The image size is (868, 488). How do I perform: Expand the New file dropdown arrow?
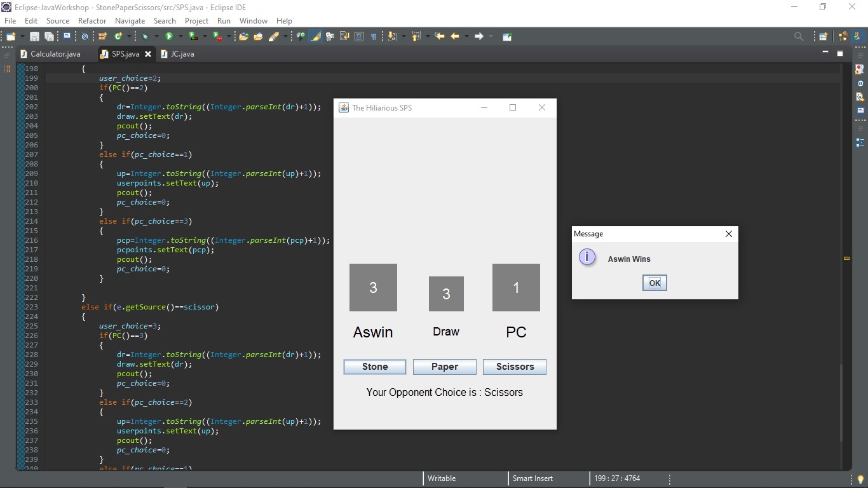pos(22,37)
